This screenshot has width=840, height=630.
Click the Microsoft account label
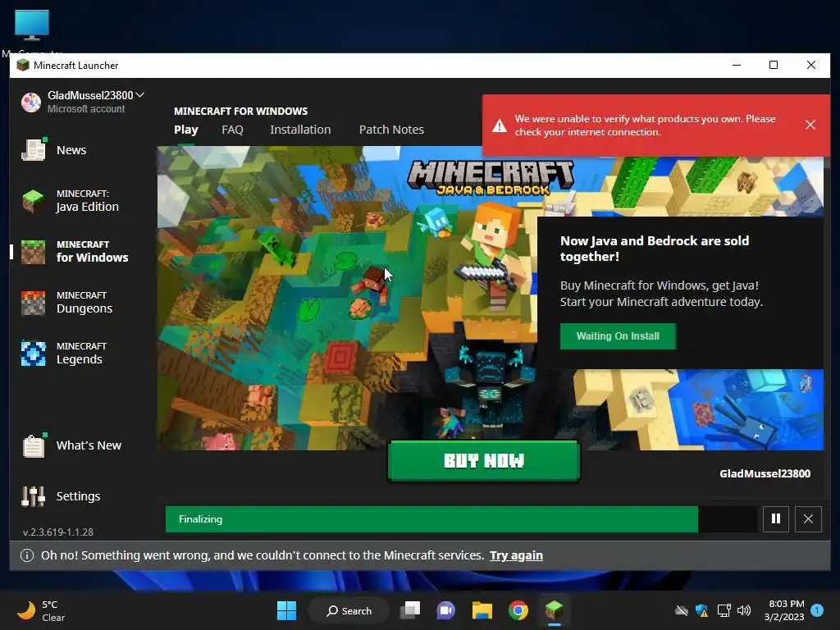coord(85,109)
